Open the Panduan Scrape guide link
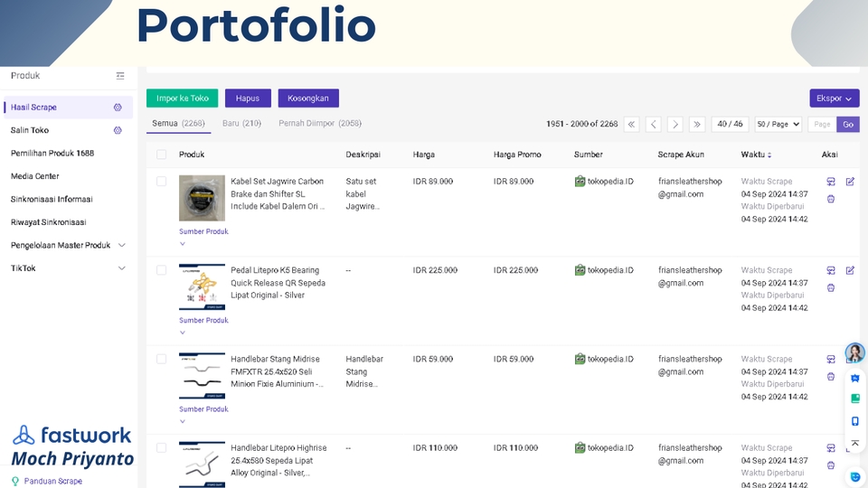 (53, 481)
